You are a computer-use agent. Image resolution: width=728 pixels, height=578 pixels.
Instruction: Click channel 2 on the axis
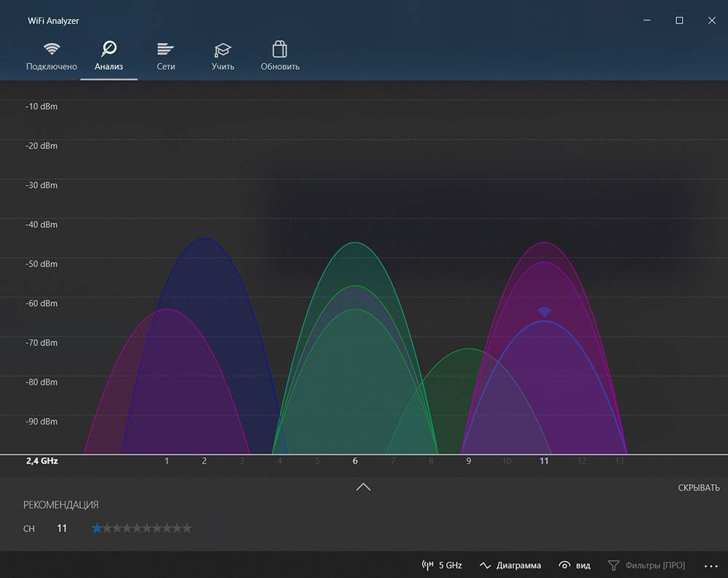[x=205, y=461]
